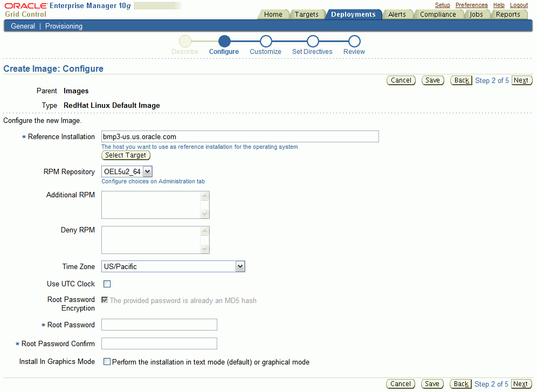Click the top Cancel button
The width and height of the screenshot is (537, 392).
click(401, 80)
